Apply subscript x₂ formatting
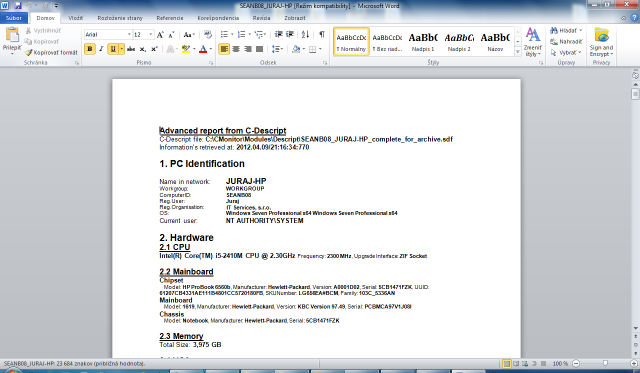640x373 pixels. (x=142, y=49)
